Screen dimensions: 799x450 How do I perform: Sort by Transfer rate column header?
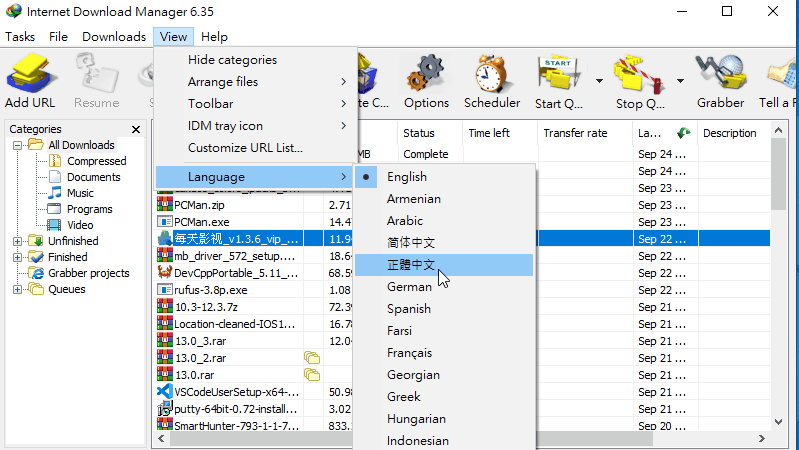(584, 133)
